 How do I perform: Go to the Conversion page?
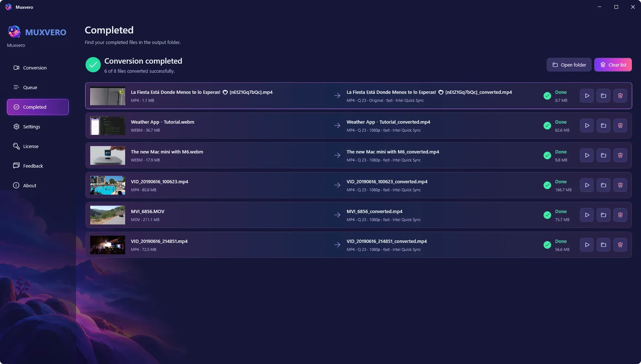click(x=38, y=68)
